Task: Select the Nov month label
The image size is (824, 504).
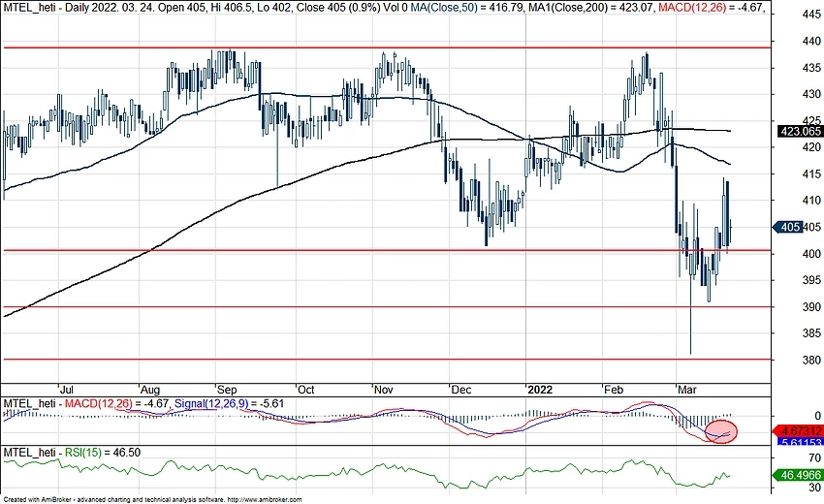Action: (384, 390)
